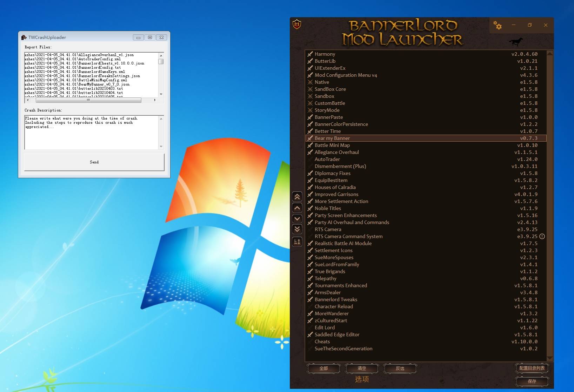
Task: Select the MoreWanderer mod row
Action: click(x=426, y=313)
